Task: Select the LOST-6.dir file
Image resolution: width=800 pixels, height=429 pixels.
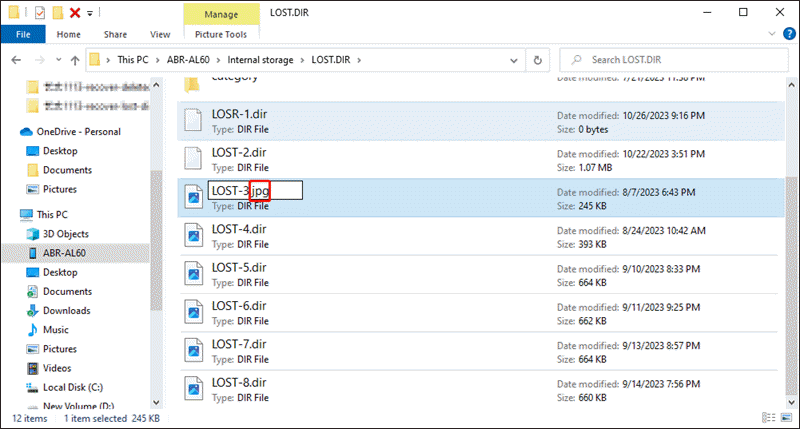Action: coord(481,313)
